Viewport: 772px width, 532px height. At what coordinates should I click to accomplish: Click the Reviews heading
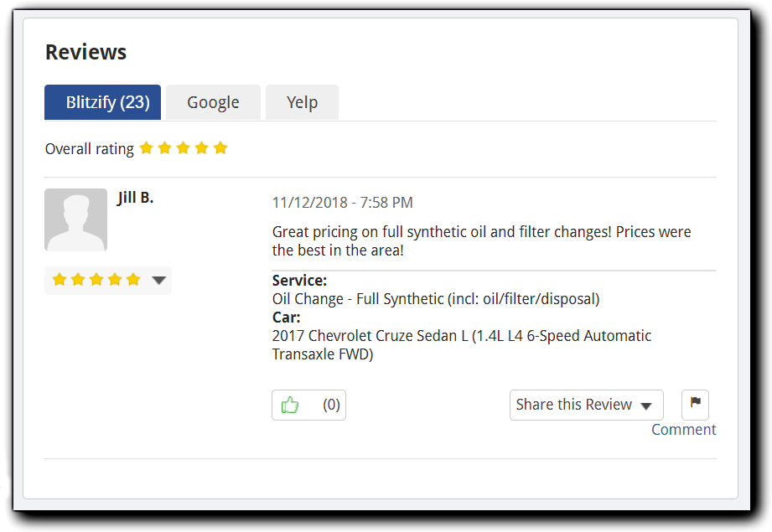click(85, 52)
